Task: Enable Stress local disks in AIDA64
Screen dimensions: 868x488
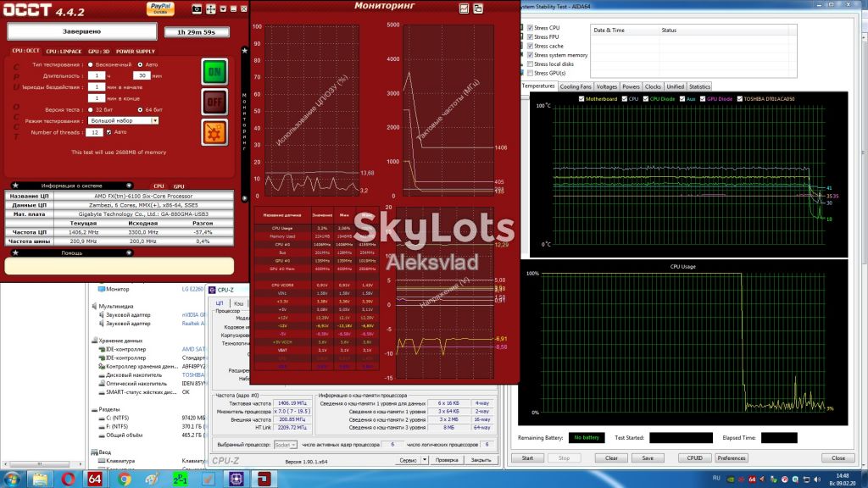Action: tap(530, 64)
